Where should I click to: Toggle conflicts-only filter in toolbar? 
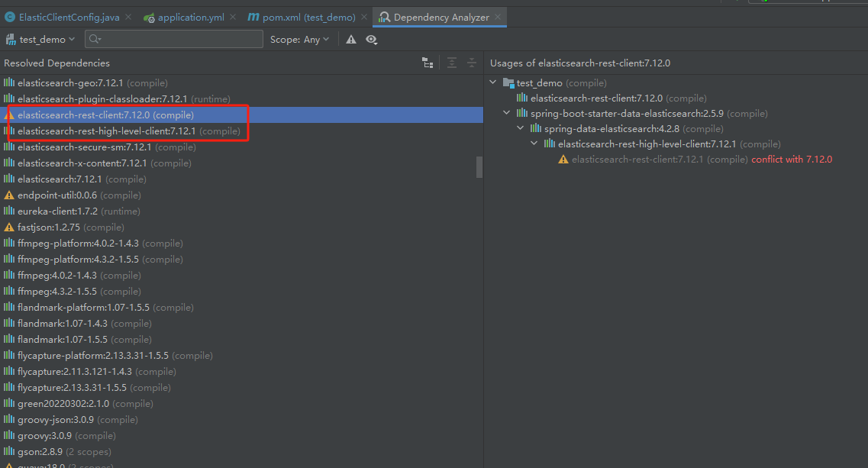point(350,39)
